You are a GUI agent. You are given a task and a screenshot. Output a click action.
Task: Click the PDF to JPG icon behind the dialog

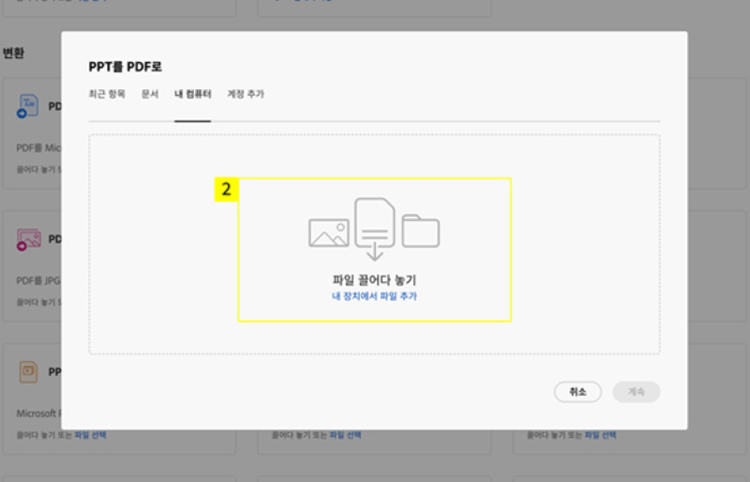coord(29,239)
